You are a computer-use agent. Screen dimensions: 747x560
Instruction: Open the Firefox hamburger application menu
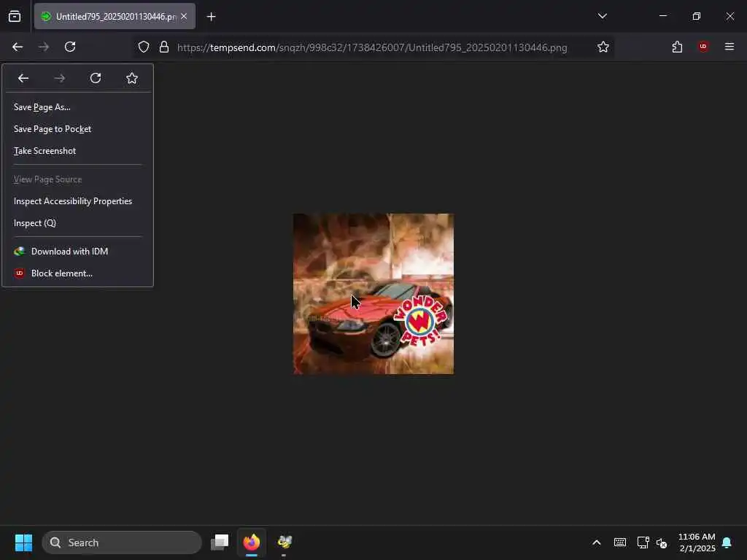pyautogui.click(x=729, y=47)
